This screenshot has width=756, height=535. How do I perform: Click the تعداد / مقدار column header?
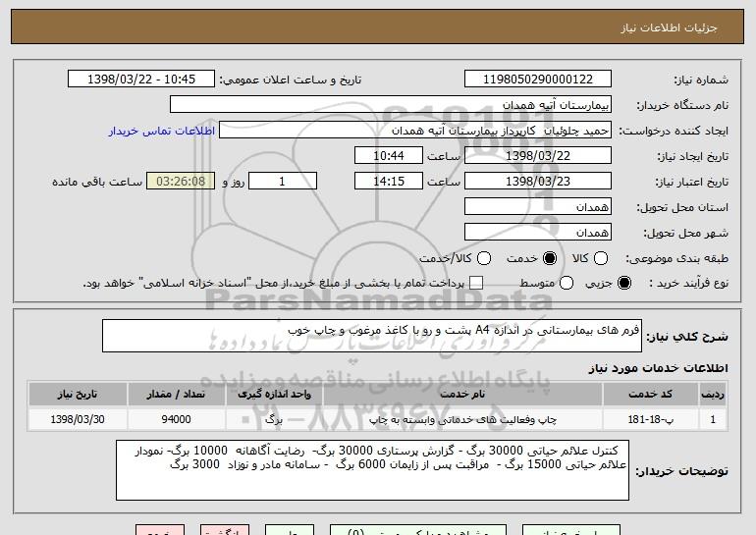pyautogui.click(x=176, y=395)
